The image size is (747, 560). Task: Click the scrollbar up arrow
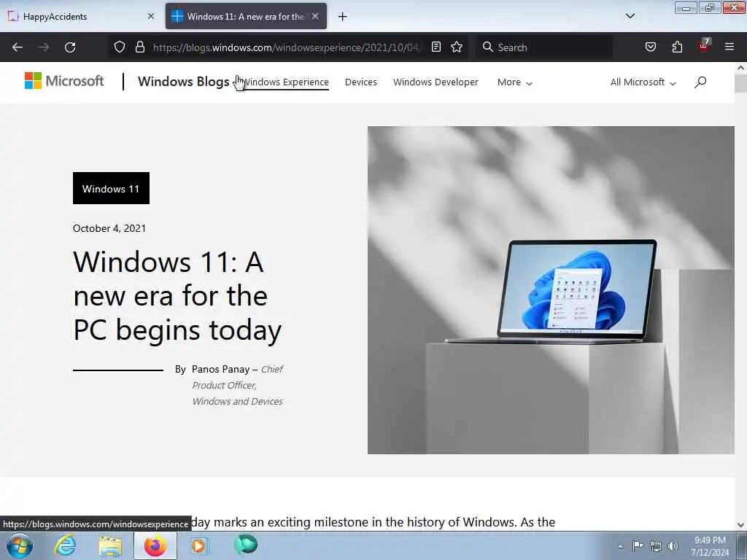[741, 68]
